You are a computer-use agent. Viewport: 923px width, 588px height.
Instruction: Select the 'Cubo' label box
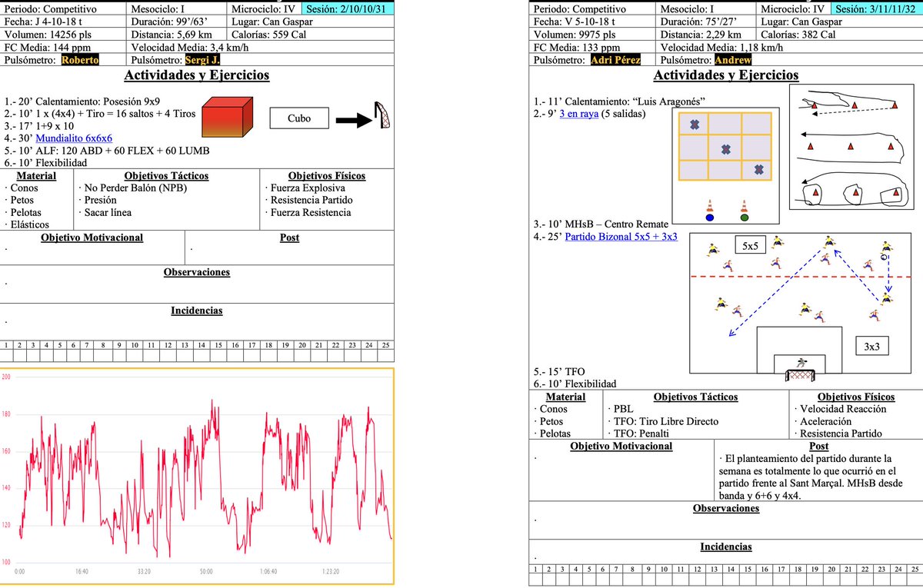coord(300,118)
